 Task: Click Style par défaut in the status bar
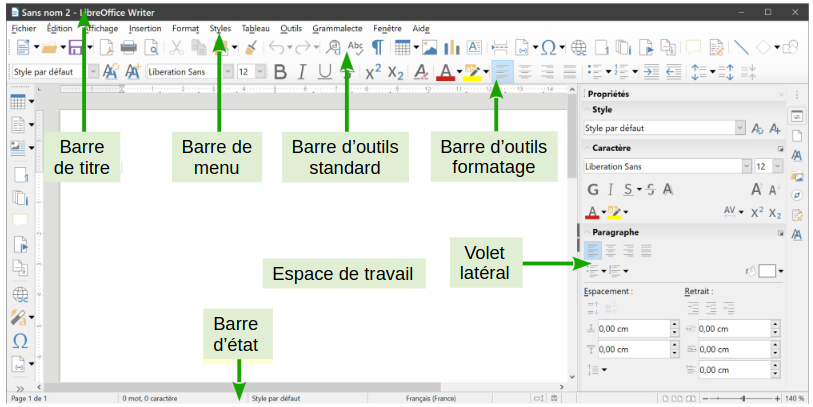coord(276,398)
